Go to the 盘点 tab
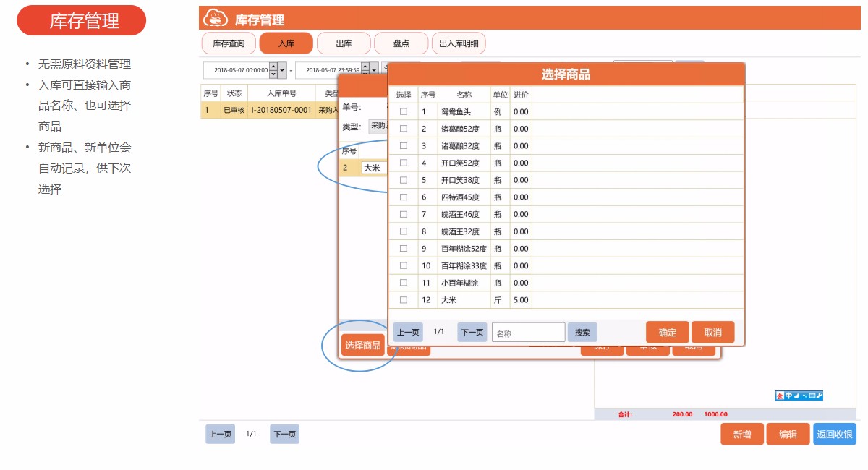Viewport: 868px width, 470px height. click(401, 43)
